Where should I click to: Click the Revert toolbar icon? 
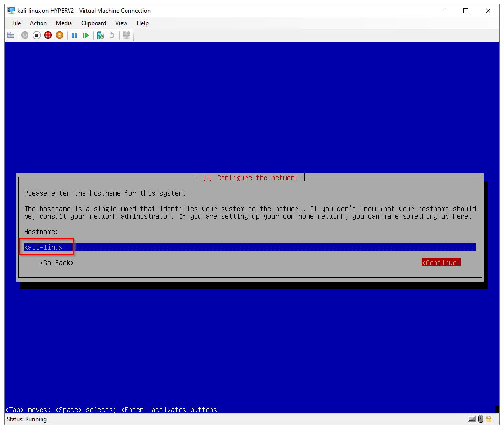tap(112, 35)
